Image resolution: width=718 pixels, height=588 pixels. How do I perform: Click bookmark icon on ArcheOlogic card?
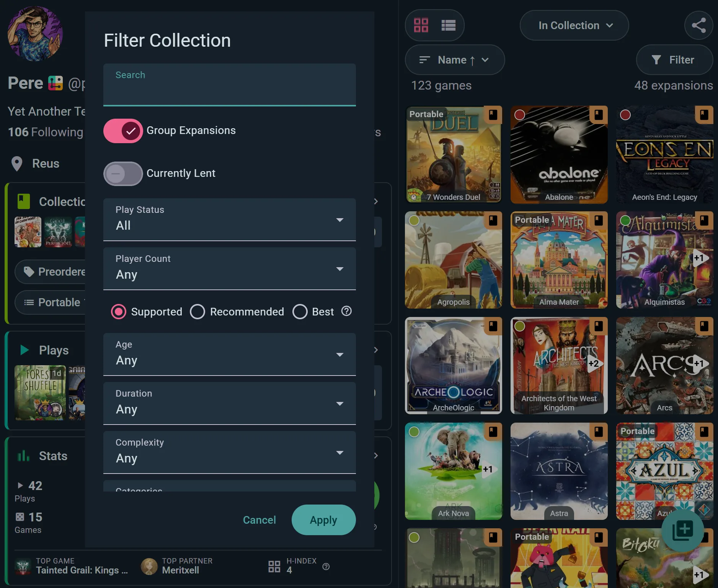(493, 326)
